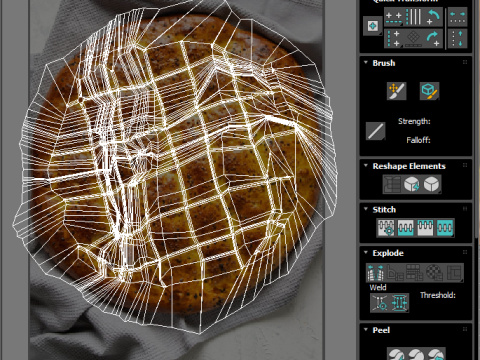Rotate selection counterclockwise around pivot
This screenshot has height=360, width=480.
[433, 17]
